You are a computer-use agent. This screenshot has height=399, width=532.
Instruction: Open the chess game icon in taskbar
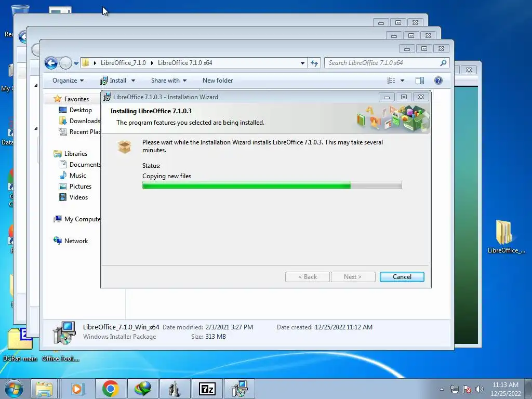(175, 389)
